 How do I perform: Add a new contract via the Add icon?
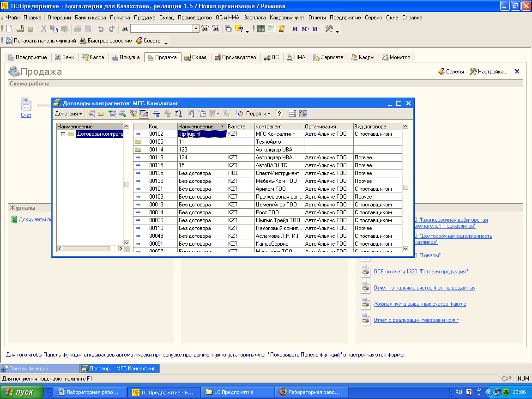(x=91, y=114)
